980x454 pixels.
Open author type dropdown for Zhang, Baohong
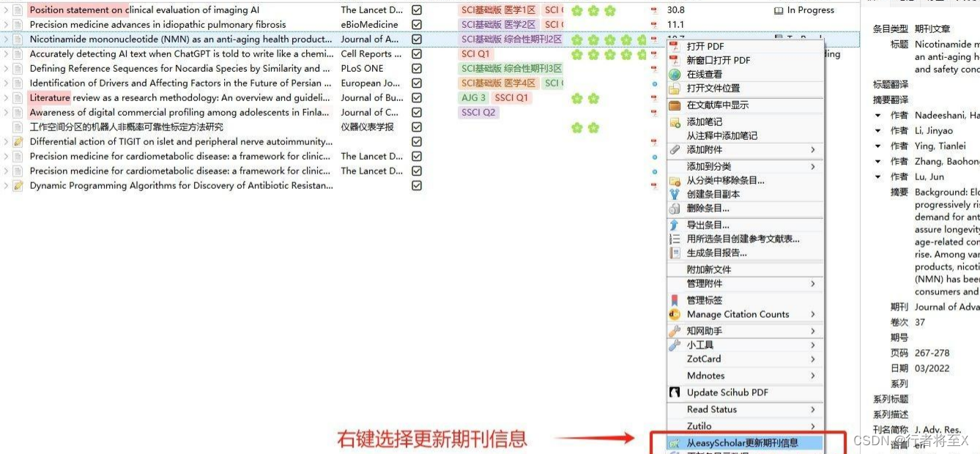pos(878,161)
